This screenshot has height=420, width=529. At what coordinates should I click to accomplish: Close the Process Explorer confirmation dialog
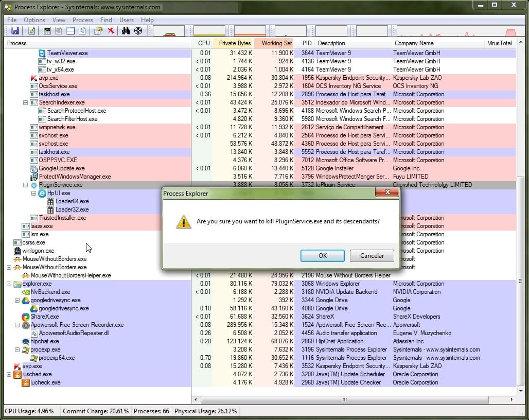click(x=387, y=192)
